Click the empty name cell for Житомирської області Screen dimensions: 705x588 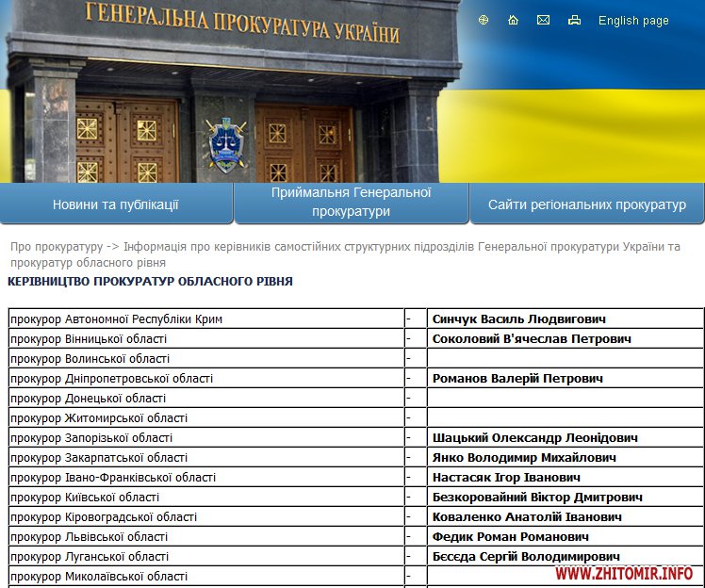[x=566, y=418]
